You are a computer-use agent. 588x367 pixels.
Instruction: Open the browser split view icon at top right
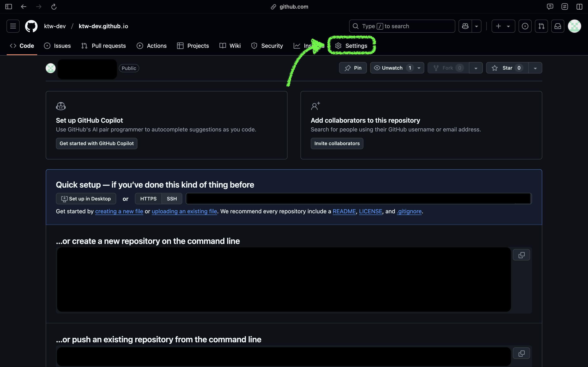pos(579,7)
